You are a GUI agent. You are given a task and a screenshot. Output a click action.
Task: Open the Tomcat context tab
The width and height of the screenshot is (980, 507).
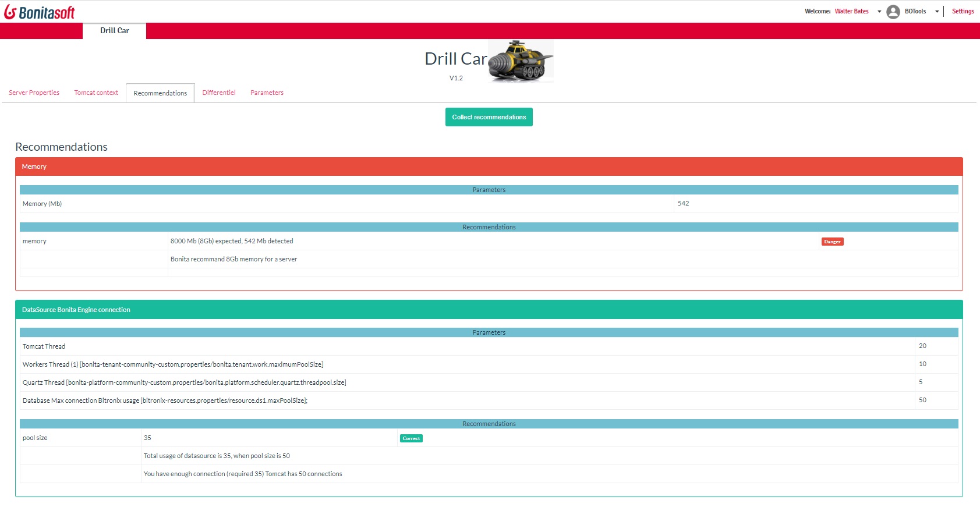click(96, 93)
